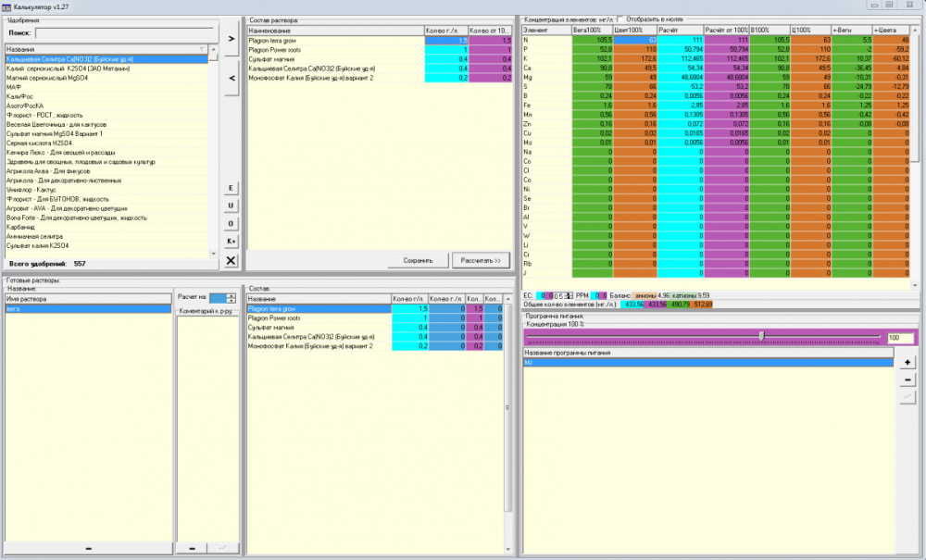Select 'вега' in ready solutions list
Screen dimensions: 926x560
pos(88,308)
